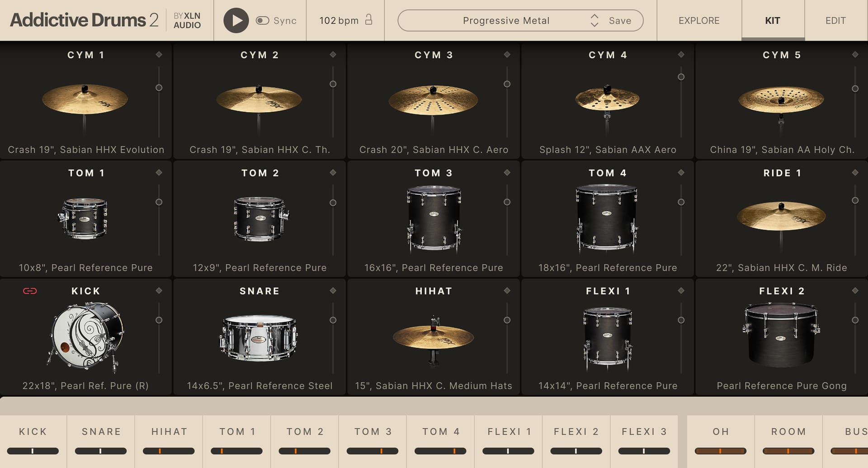
Task: Click the diamond icon on TOM 3
Action: pos(507,172)
